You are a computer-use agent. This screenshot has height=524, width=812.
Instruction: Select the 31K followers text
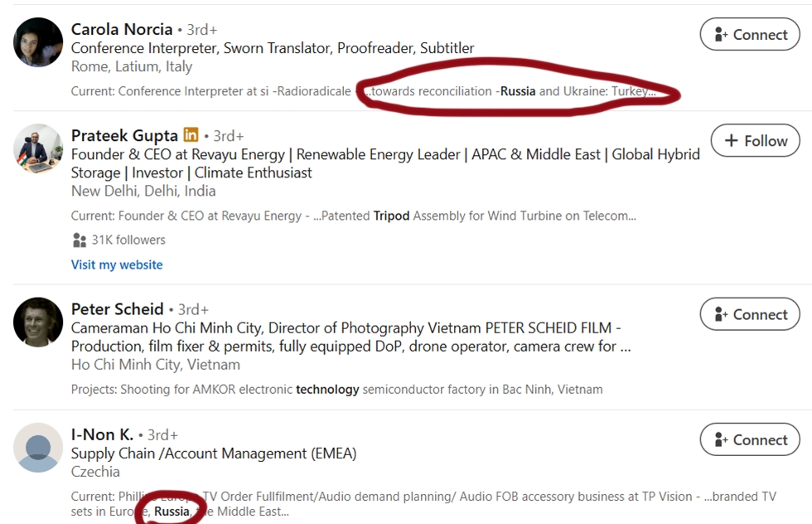pyautogui.click(x=128, y=240)
